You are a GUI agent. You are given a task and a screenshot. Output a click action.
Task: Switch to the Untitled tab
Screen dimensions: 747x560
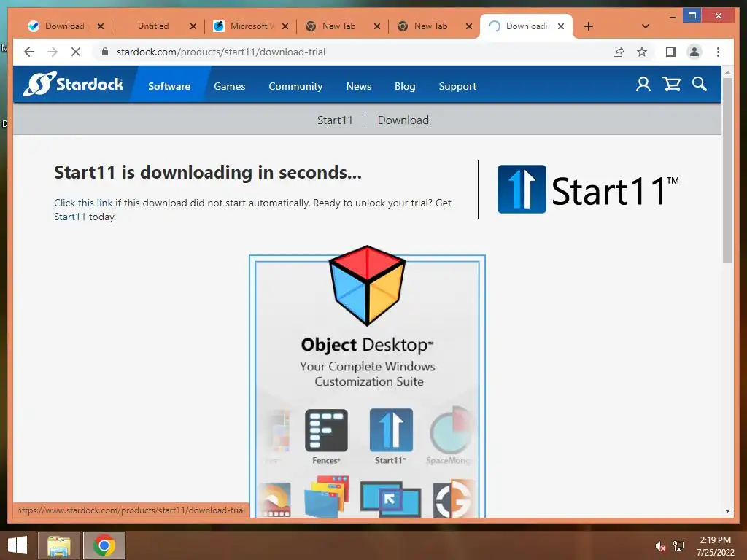point(152,26)
